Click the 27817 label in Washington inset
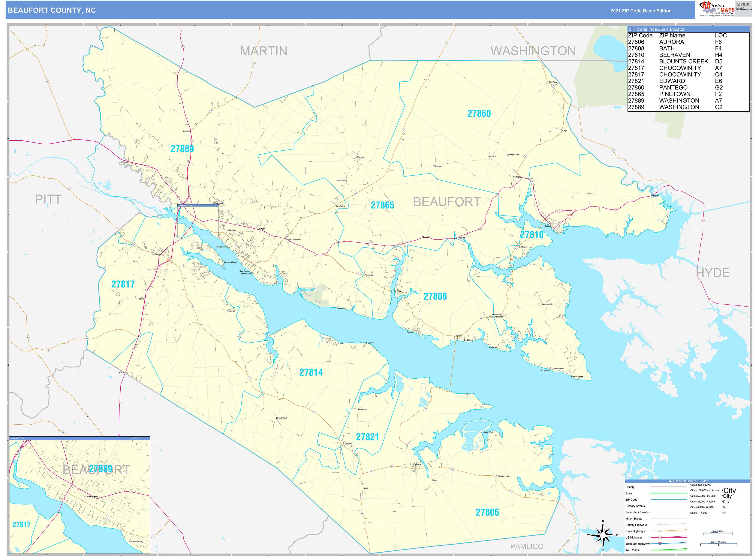The image size is (756, 557). (x=22, y=525)
